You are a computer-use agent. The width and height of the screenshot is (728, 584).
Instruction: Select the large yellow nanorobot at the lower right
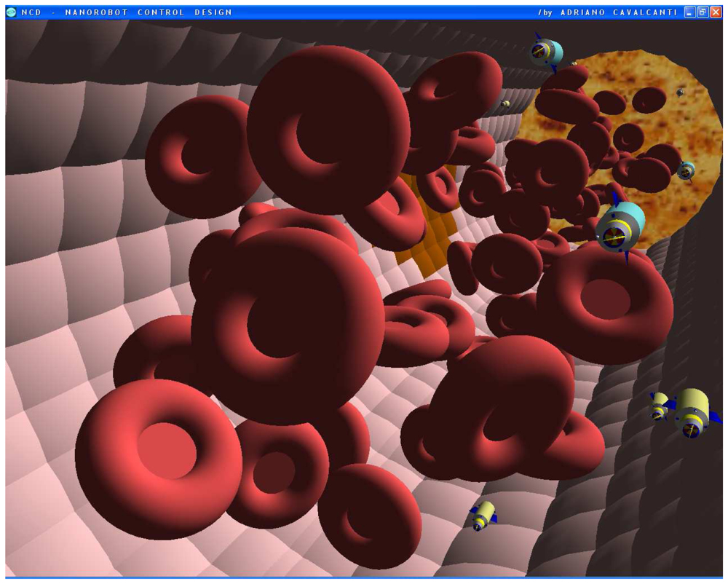point(693,413)
